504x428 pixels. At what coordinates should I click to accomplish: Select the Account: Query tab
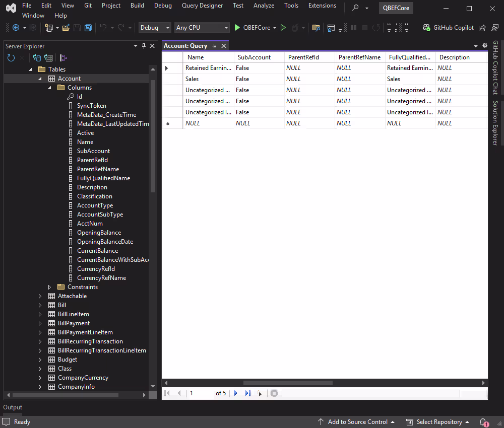click(x=185, y=46)
